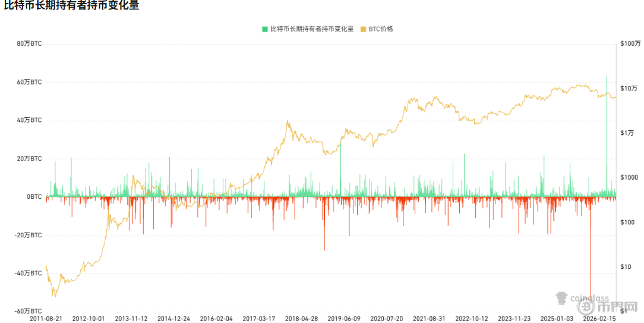Click the 80万BTC left axis label
This screenshot has height=323, width=644.
pyautogui.click(x=29, y=44)
